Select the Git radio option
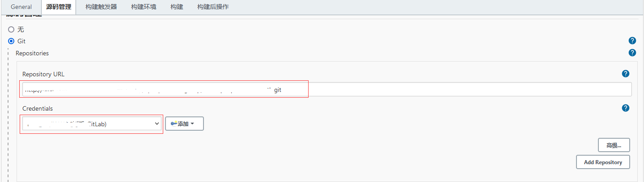644x182 pixels. tap(12, 41)
